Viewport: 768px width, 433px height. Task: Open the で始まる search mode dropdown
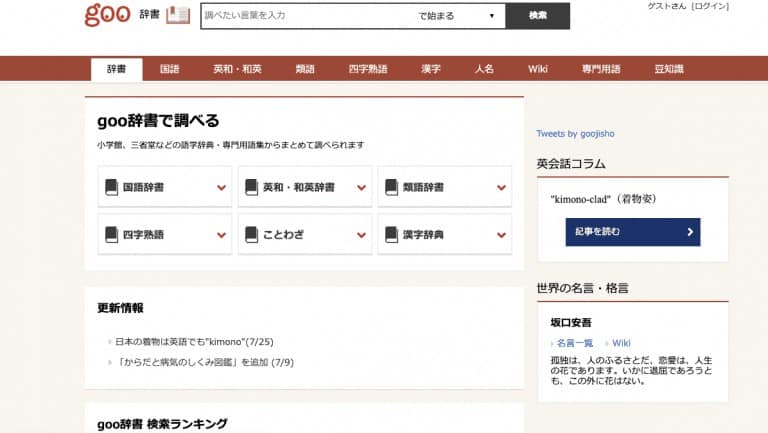click(456, 16)
